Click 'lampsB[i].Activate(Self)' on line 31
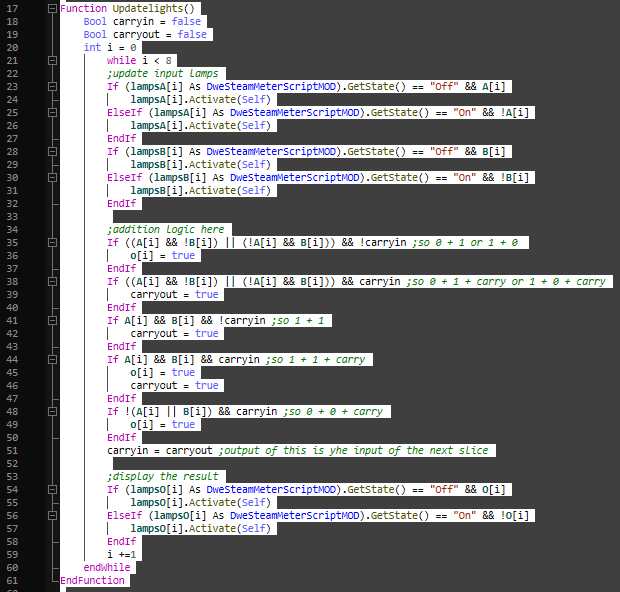Image resolution: width=620 pixels, height=592 pixels. (x=200, y=191)
